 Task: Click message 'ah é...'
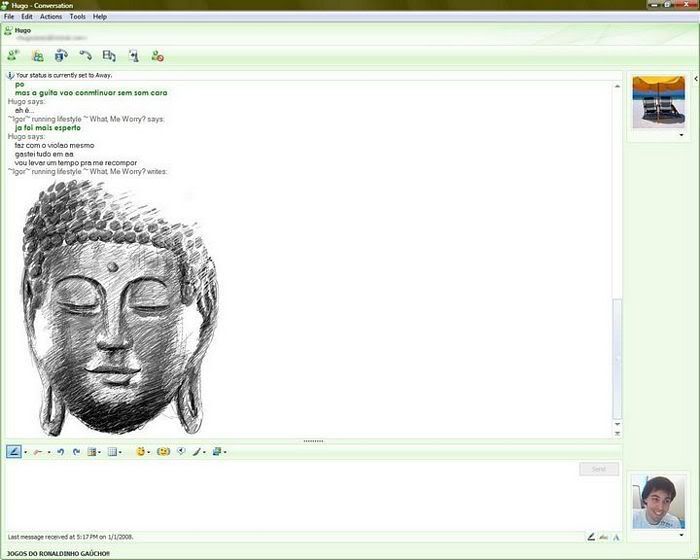point(25,110)
